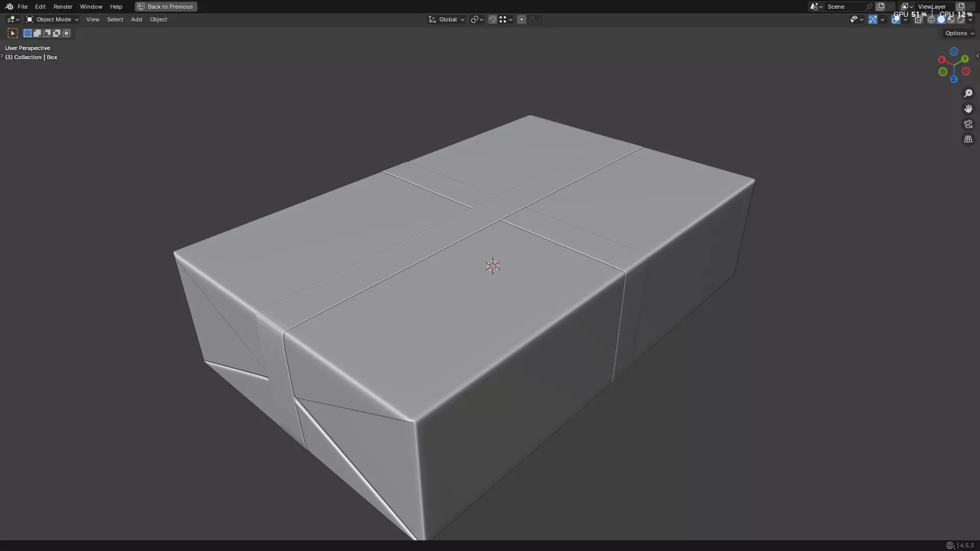
Task: Toggle X-ray view
Action: [x=918, y=19]
